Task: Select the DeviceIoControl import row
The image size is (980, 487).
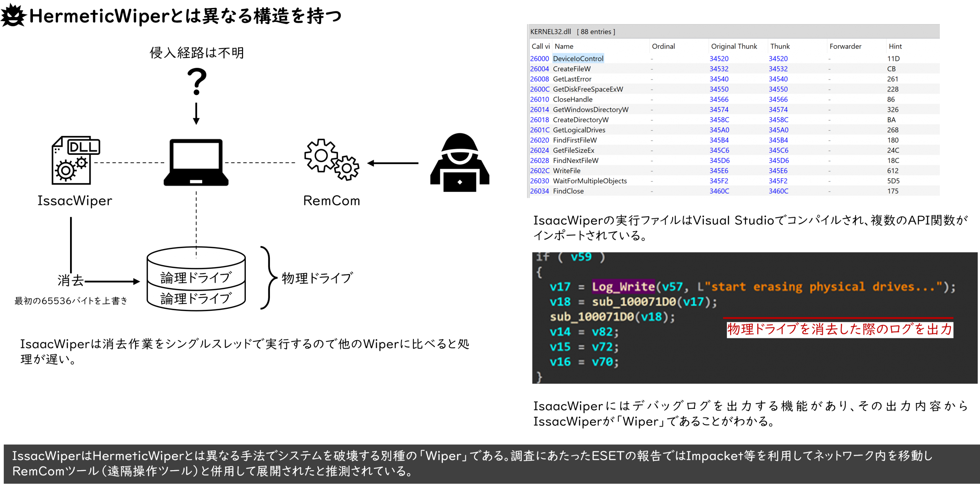Action: click(578, 59)
